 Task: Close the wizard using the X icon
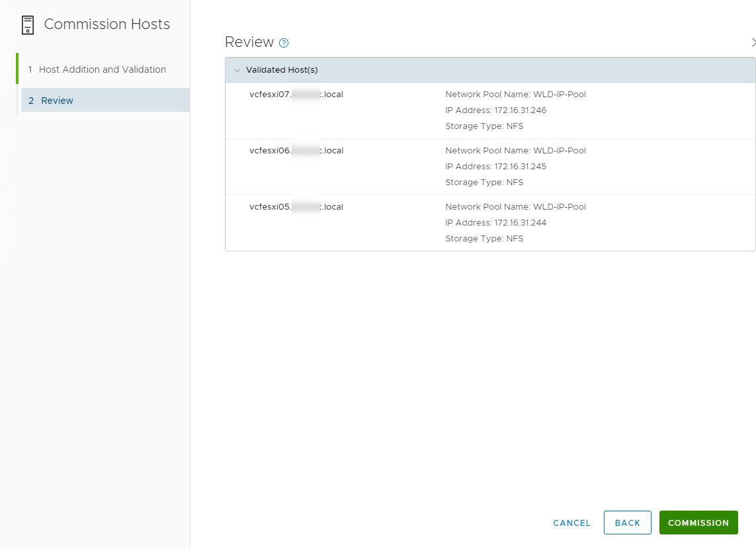[753, 42]
